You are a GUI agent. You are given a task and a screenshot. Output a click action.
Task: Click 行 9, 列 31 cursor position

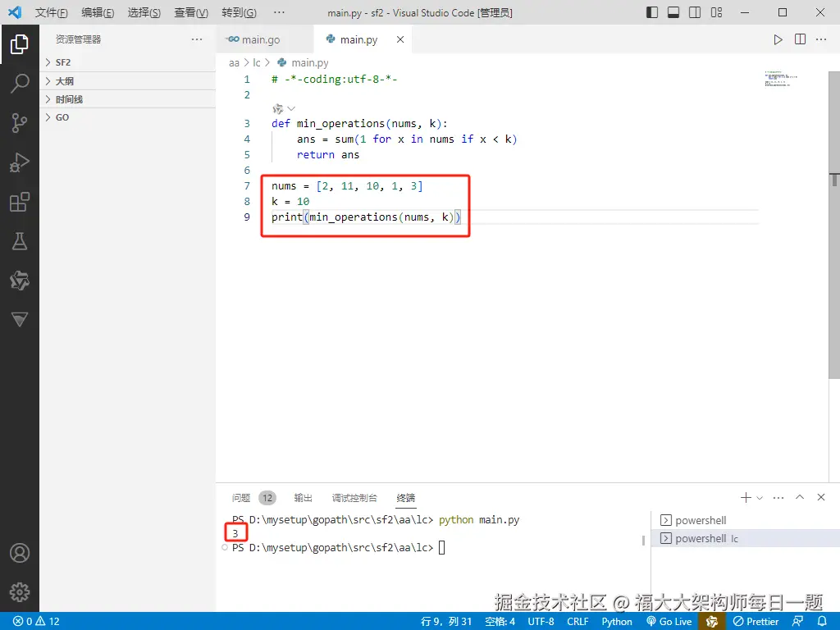click(445, 622)
